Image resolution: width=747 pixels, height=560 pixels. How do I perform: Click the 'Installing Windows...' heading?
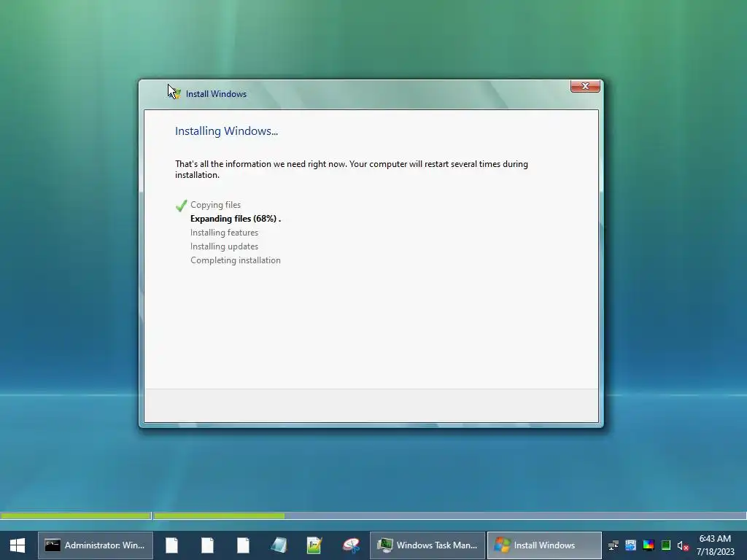[226, 131]
